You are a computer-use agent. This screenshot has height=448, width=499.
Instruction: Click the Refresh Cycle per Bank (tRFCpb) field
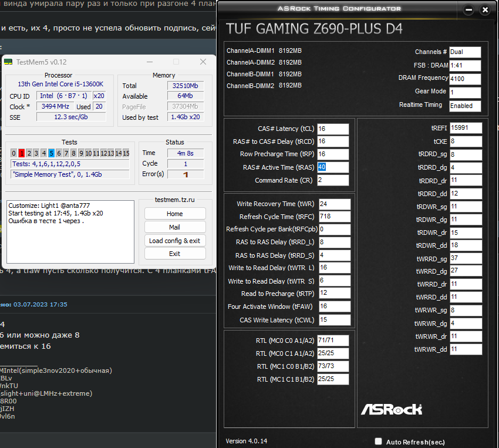335,230
